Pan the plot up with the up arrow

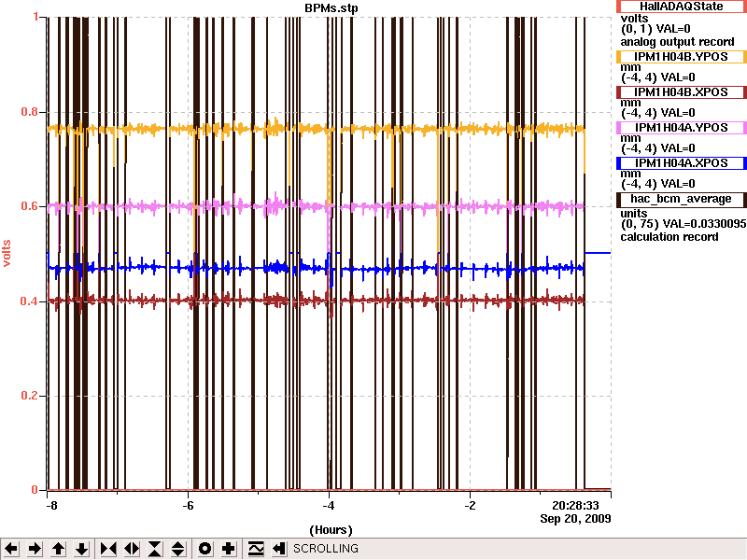[58, 549]
